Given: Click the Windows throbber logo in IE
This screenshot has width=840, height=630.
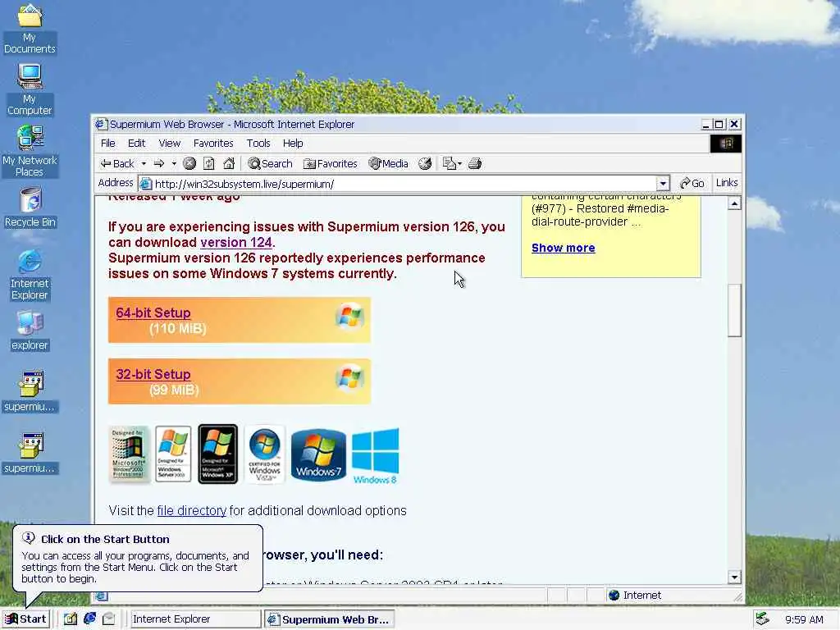Looking at the screenshot, I should 726,144.
